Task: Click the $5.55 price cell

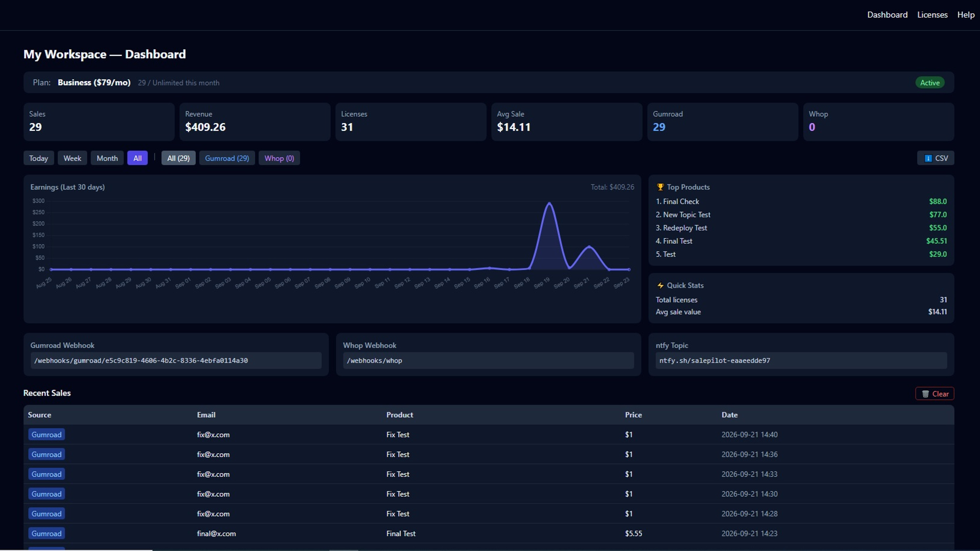Action: click(634, 533)
